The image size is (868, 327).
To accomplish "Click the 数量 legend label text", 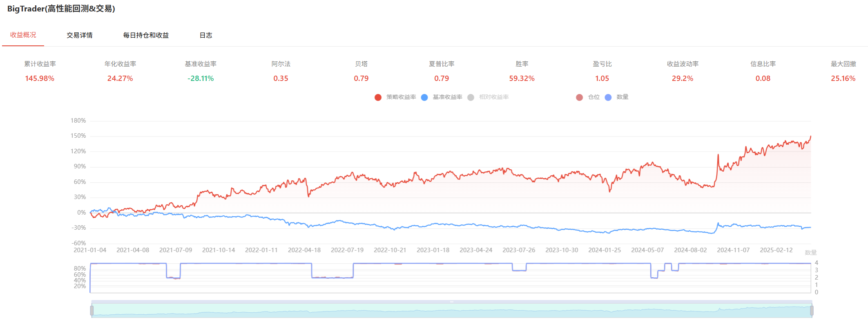I will point(623,97).
